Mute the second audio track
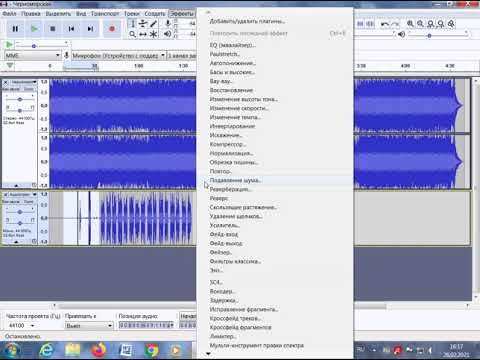480x360 pixels. pos(11,202)
